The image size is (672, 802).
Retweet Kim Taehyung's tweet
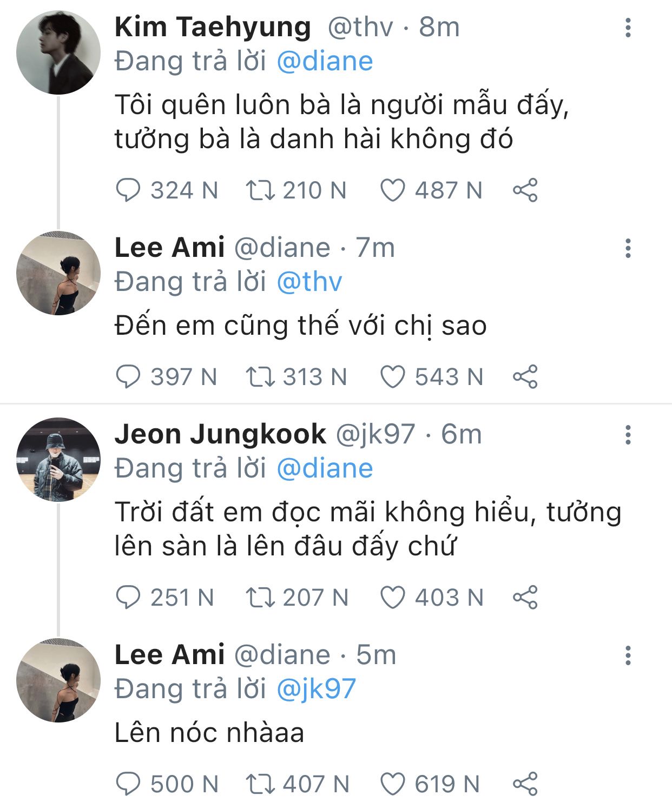coord(260,190)
